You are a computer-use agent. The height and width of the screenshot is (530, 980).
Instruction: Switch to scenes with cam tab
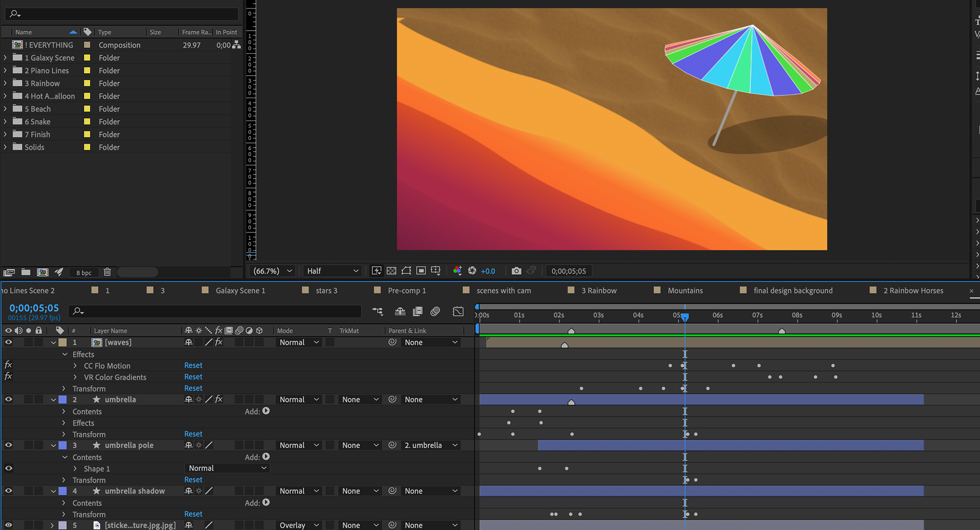coord(504,291)
